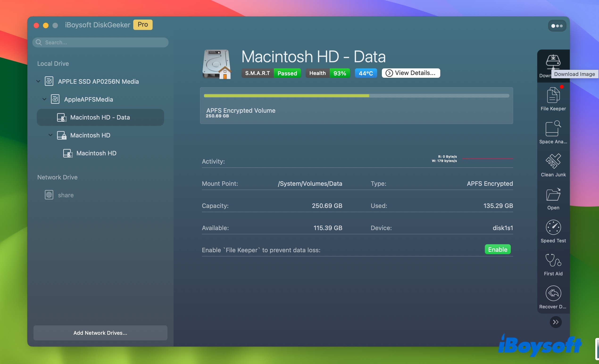Click the large hard drive home icon

(x=217, y=64)
